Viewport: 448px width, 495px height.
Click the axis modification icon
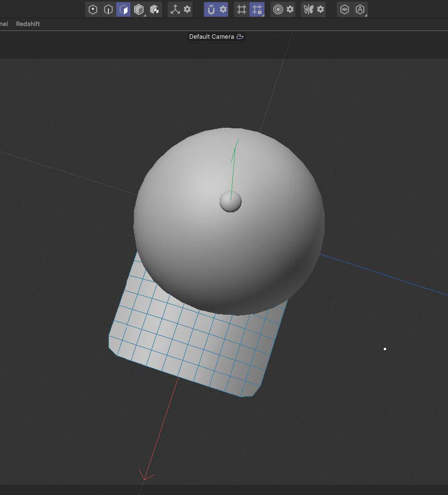pyautogui.click(x=176, y=9)
